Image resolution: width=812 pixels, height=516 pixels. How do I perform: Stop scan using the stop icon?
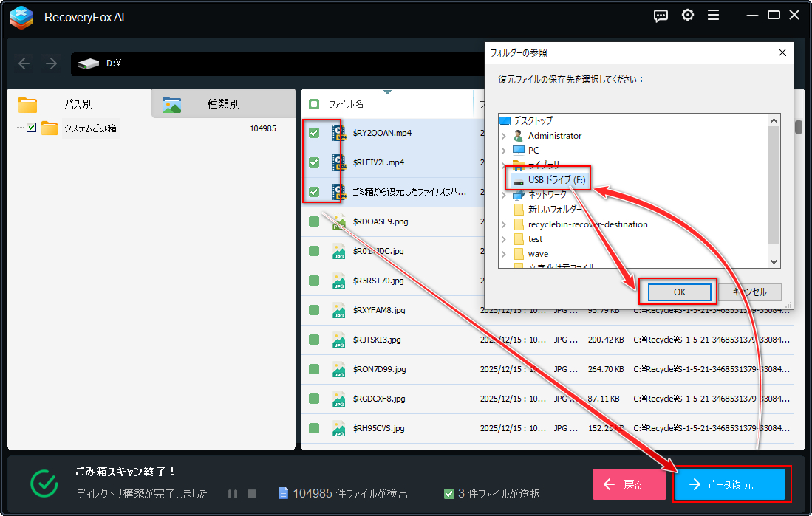coord(252,494)
